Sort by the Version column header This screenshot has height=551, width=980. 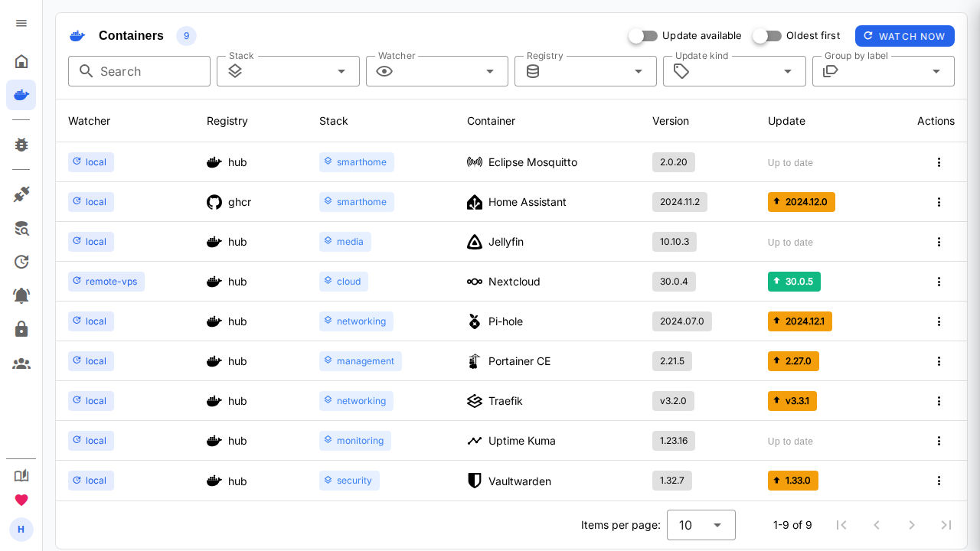pyautogui.click(x=671, y=121)
